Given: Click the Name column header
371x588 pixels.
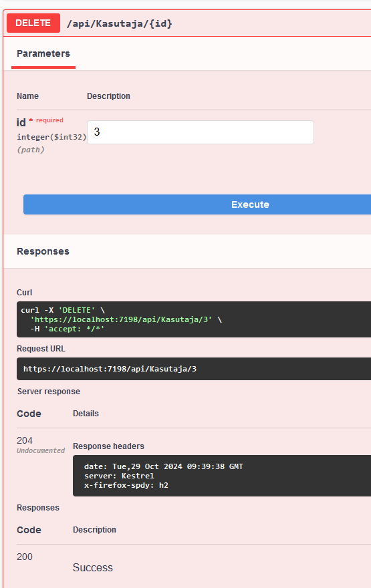Looking at the screenshot, I should pyautogui.click(x=28, y=96).
